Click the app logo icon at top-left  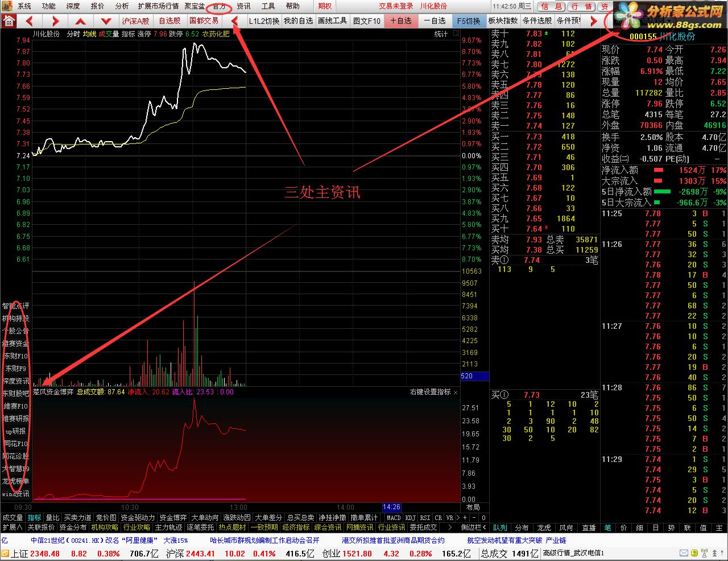pyautogui.click(x=6, y=6)
